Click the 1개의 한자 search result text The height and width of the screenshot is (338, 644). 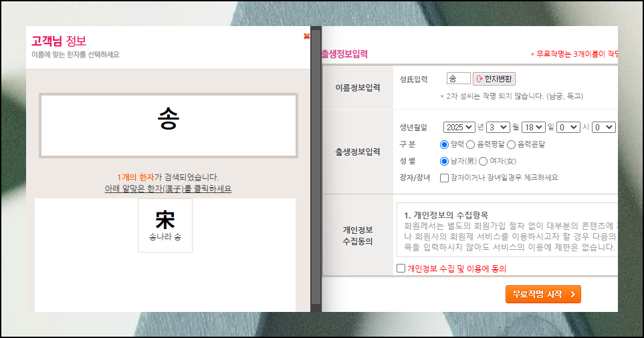click(x=136, y=177)
